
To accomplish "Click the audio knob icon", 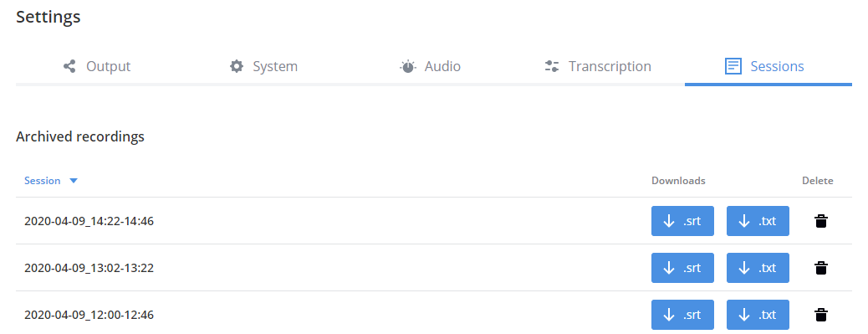I will [408, 66].
